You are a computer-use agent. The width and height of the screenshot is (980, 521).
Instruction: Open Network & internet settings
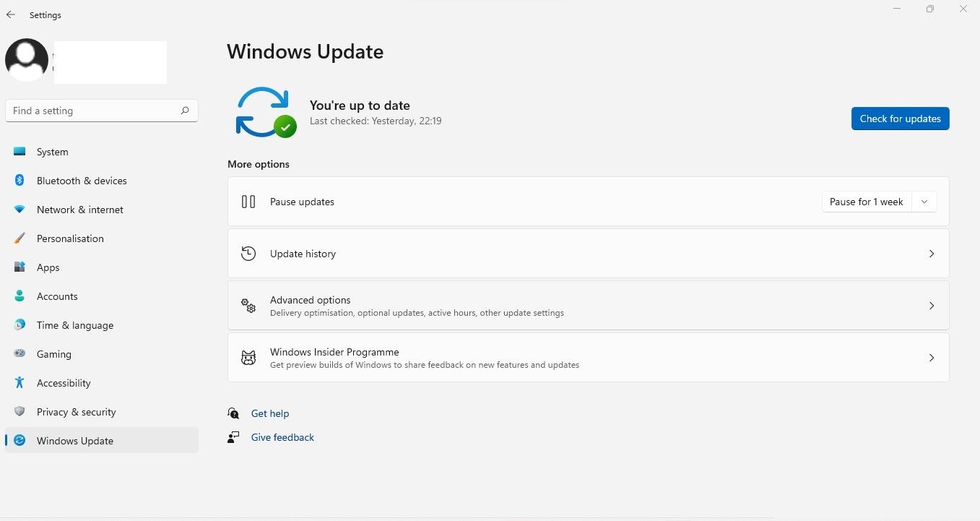[102, 210]
